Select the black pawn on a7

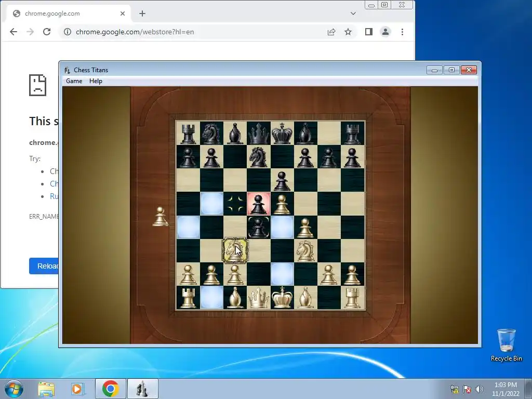[188, 157]
